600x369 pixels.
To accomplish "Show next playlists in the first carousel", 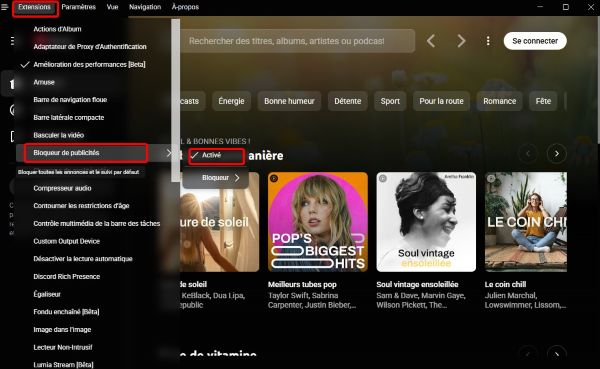I will coord(556,154).
